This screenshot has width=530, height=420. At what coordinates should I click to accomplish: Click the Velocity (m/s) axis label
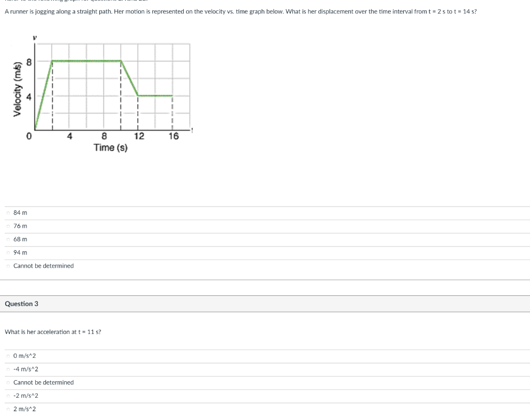17,90
